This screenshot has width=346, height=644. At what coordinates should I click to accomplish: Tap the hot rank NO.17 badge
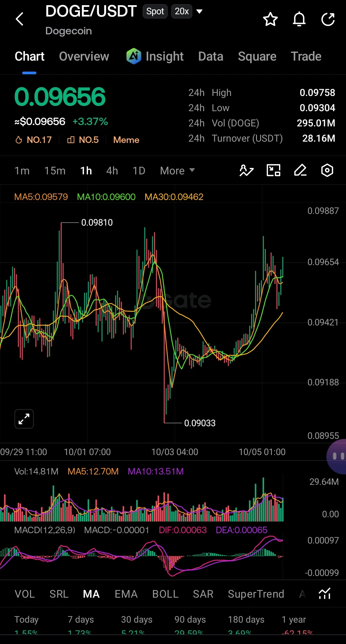coord(33,140)
